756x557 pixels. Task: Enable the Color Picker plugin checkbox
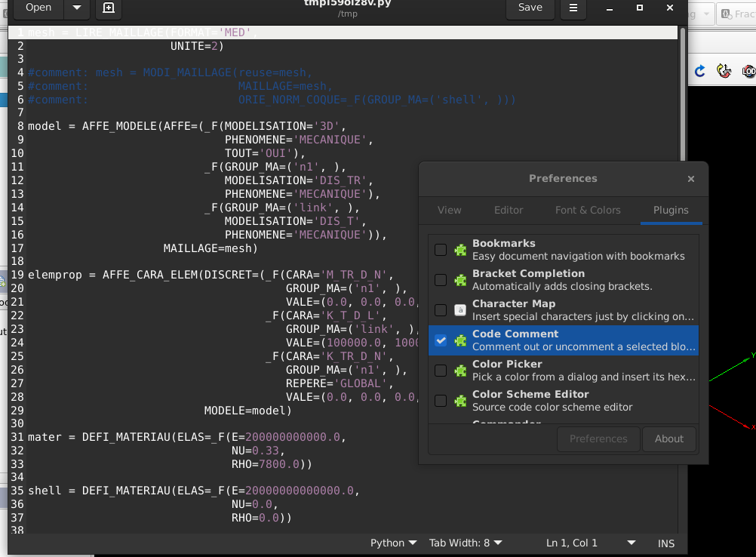pos(441,371)
